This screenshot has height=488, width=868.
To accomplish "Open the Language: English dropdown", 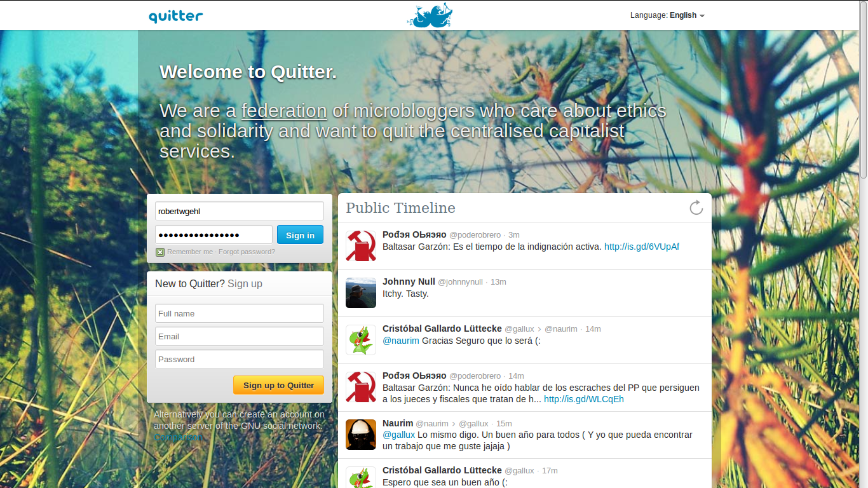I will (x=667, y=15).
